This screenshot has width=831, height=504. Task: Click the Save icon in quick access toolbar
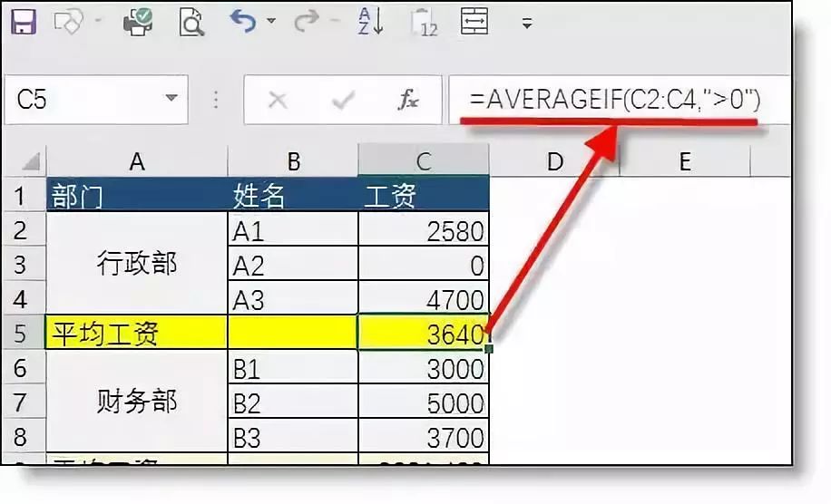coord(24,23)
